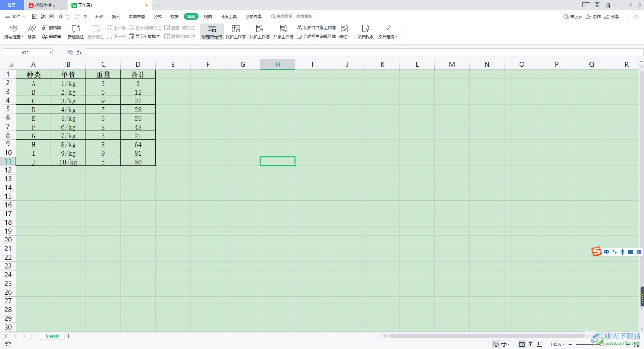644x349 pixels.
Task: Switch to the Page Layout (页面布局) tab
Action: [137, 16]
